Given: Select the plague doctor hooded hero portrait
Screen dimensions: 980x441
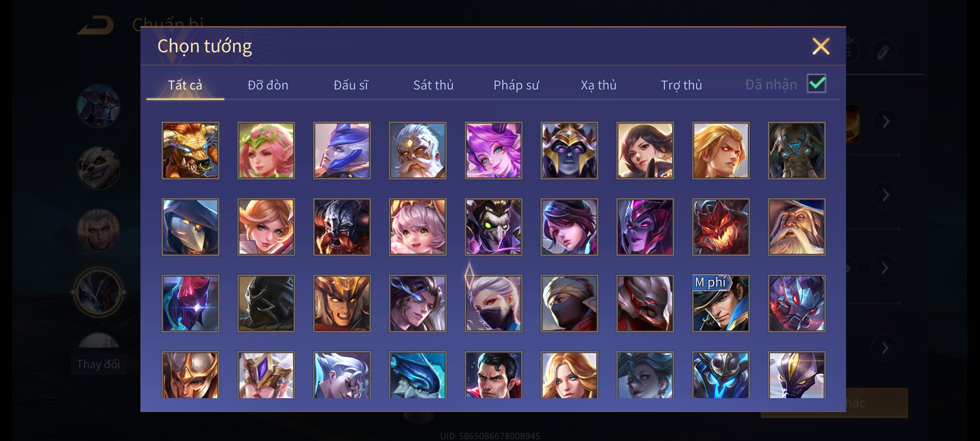Looking at the screenshot, I should (x=190, y=227).
